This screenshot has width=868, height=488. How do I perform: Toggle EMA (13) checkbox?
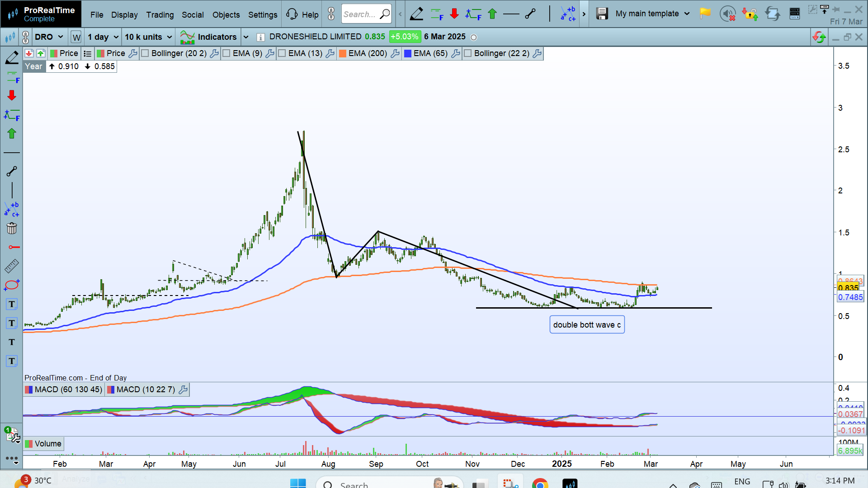tap(282, 53)
